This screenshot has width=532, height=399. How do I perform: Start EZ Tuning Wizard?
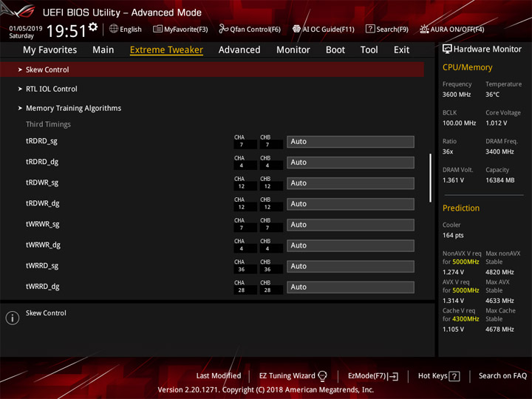(x=293, y=376)
